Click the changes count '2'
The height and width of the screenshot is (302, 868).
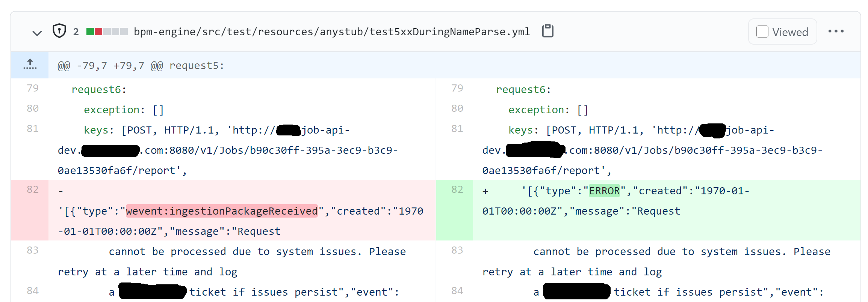pos(76,32)
